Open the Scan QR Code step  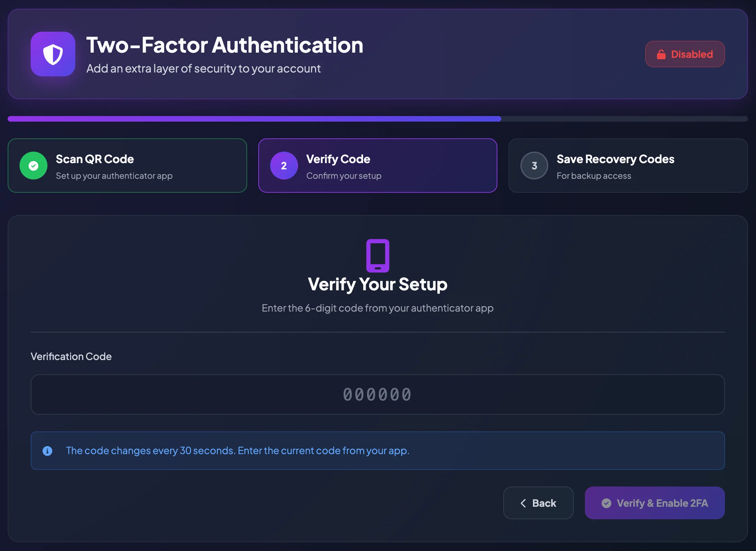pyautogui.click(x=127, y=166)
